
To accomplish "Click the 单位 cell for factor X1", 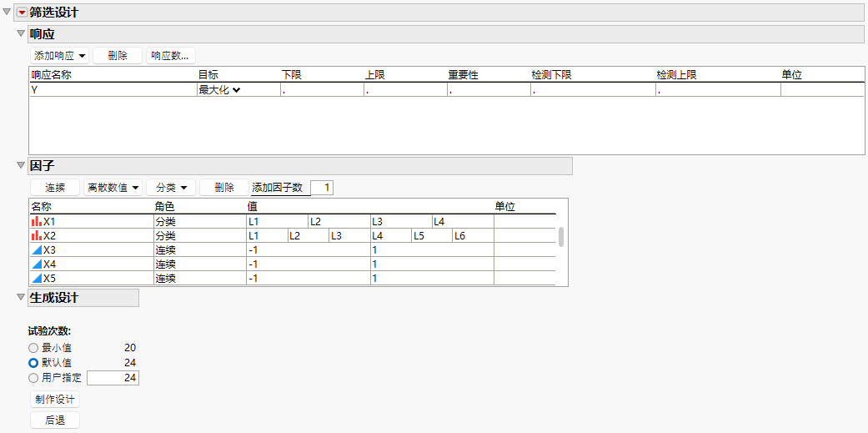I will click(x=524, y=222).
